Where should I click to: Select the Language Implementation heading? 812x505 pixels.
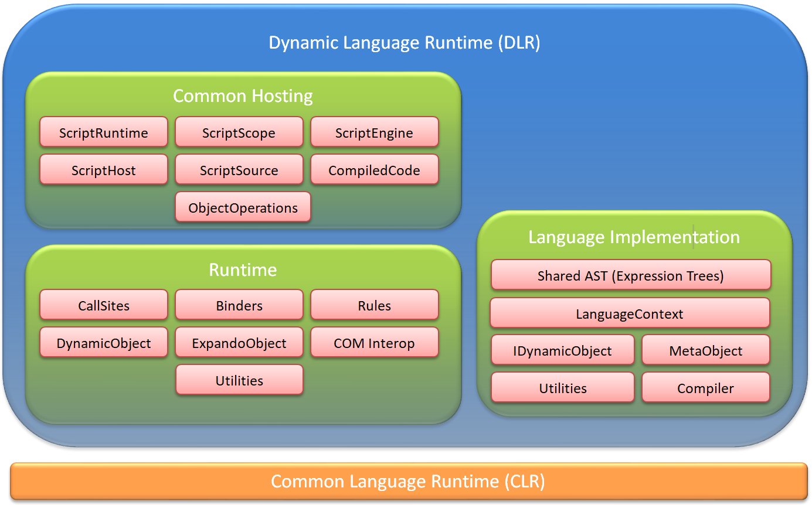[634, 237]
